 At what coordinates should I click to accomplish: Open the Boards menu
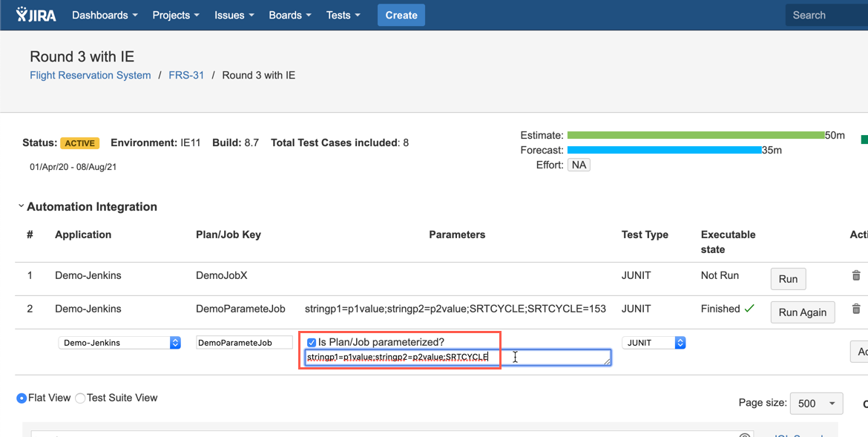[x=290, y=15]
